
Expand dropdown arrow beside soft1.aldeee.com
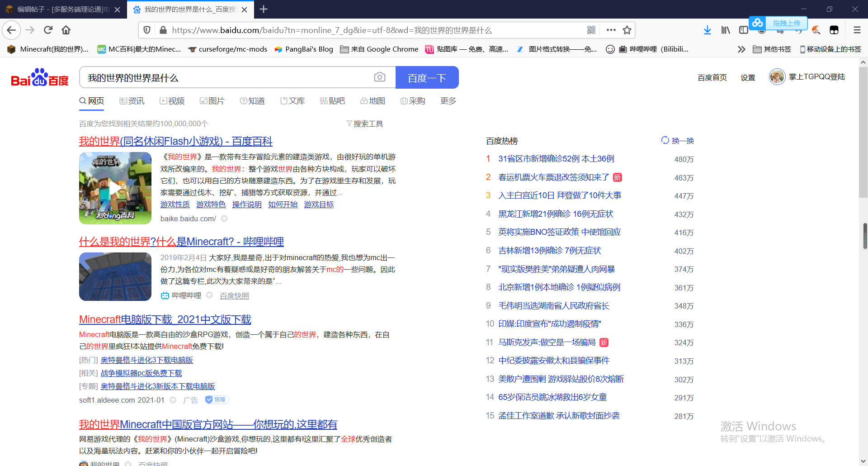point(173,400)
